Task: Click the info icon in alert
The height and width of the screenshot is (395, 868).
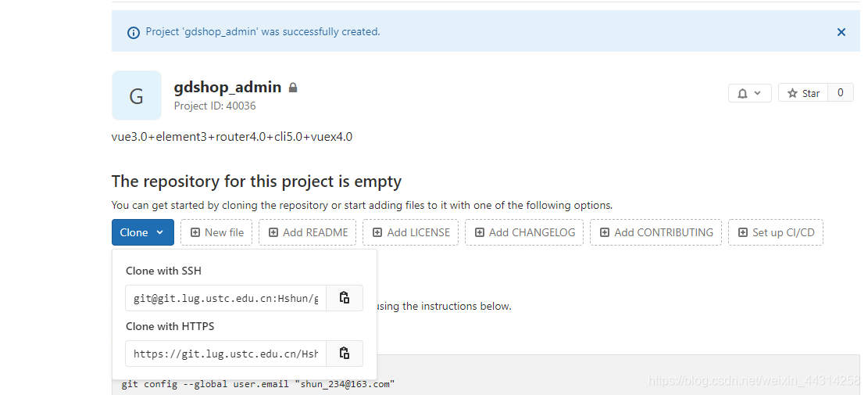Action: (x=134, y=33)
